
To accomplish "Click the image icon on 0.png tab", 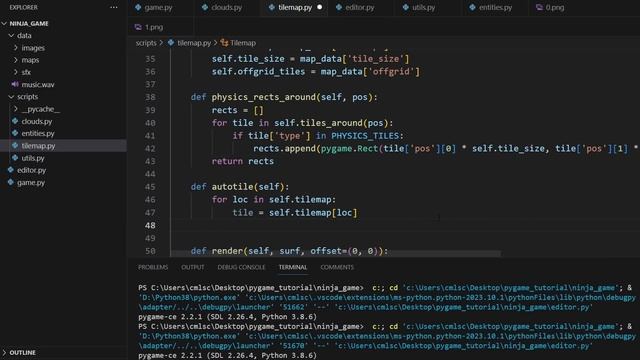I will (x=539, y=7).
